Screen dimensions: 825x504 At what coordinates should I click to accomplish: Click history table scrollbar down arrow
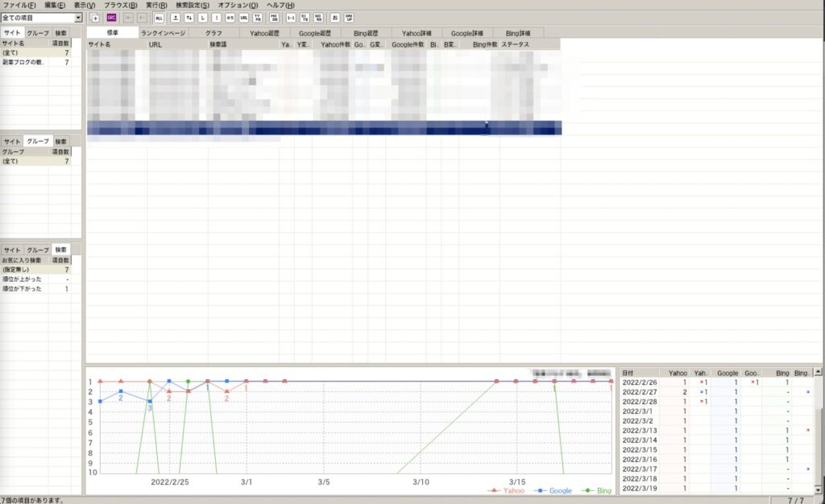pos(819,490)
